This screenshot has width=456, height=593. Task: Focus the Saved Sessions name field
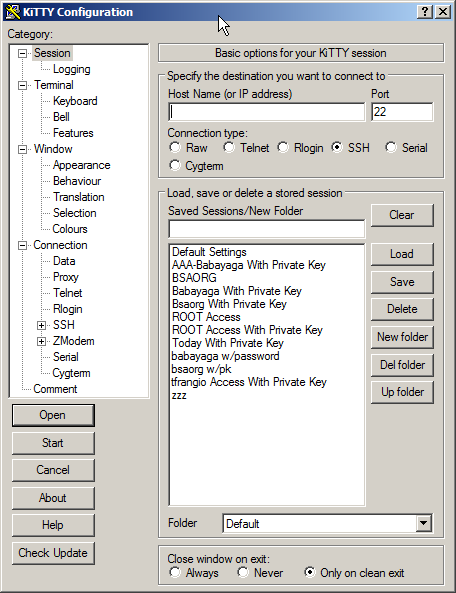click(x=267, y=229)
